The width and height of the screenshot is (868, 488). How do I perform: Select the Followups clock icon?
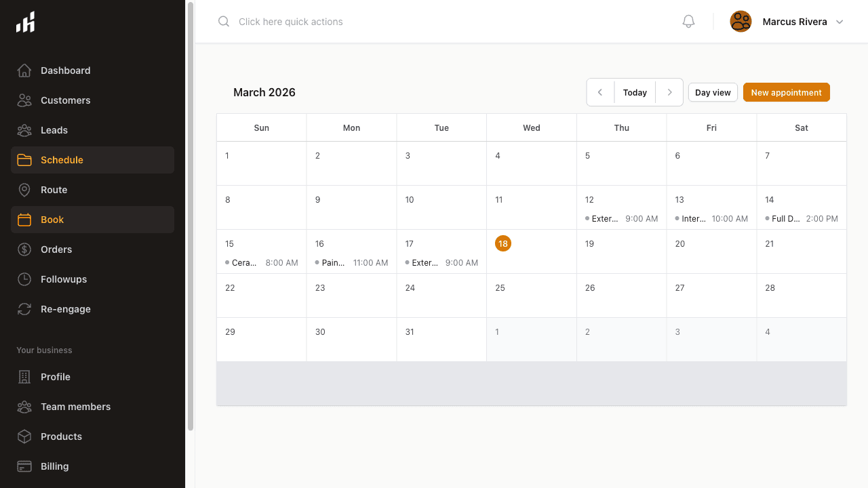pyautogui.click(x=24, y=279)
